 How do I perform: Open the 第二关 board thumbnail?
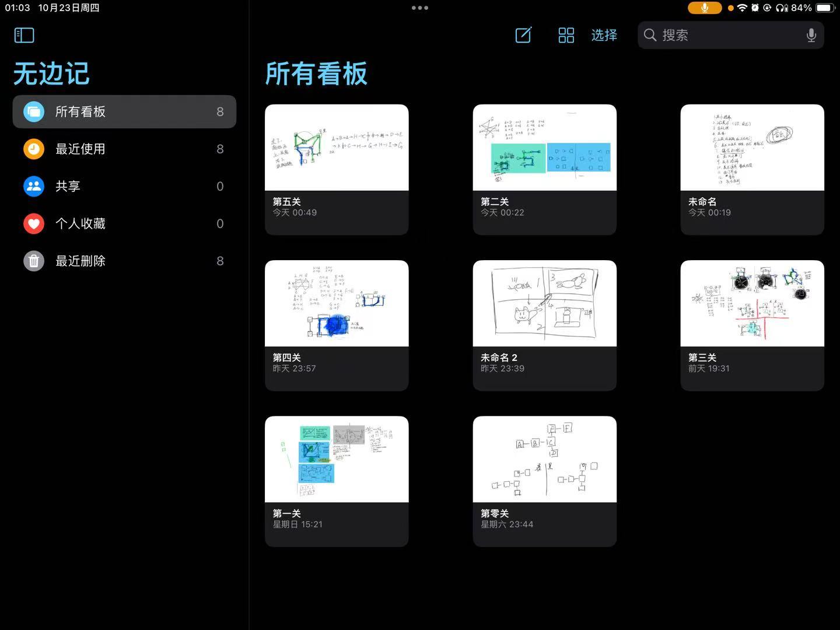544,148
